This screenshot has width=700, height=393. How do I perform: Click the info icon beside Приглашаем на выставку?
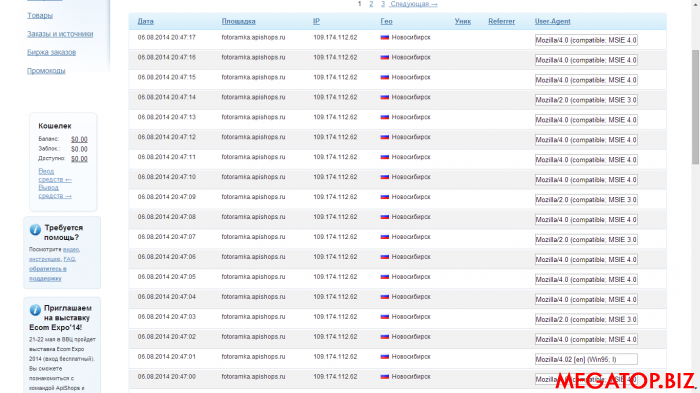tap(35, 310)
